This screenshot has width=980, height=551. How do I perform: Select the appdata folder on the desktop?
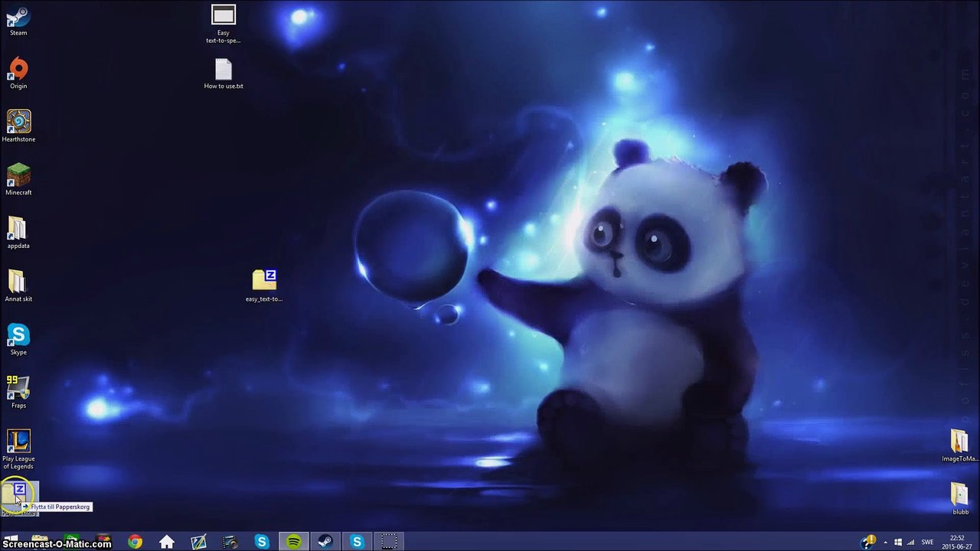tap(18, 233)
